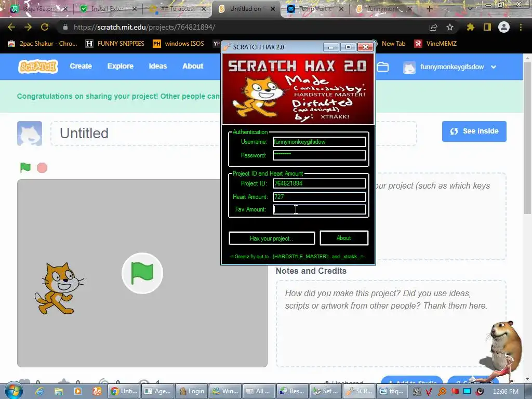
Task: Click the Scratch logo in navbar
Action: click(x=38, y=66)
